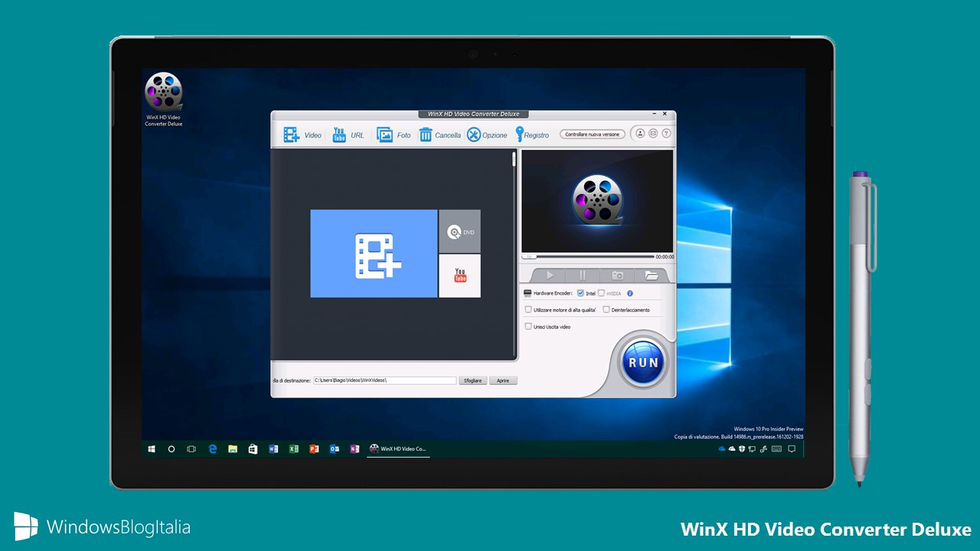This screenshot has height=551, width=980.
Task: Play the preview video
Action: pyautogui.click(x=549, y=275)
